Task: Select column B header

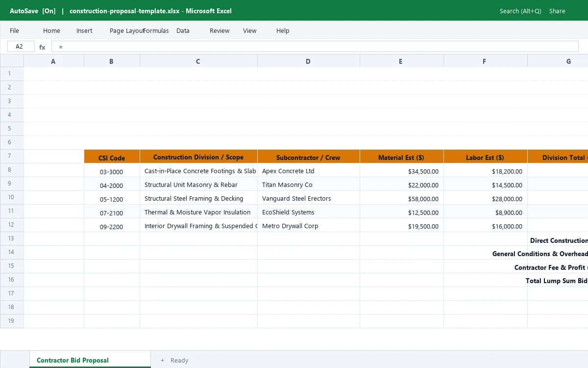Action: (x=112, y=61)
